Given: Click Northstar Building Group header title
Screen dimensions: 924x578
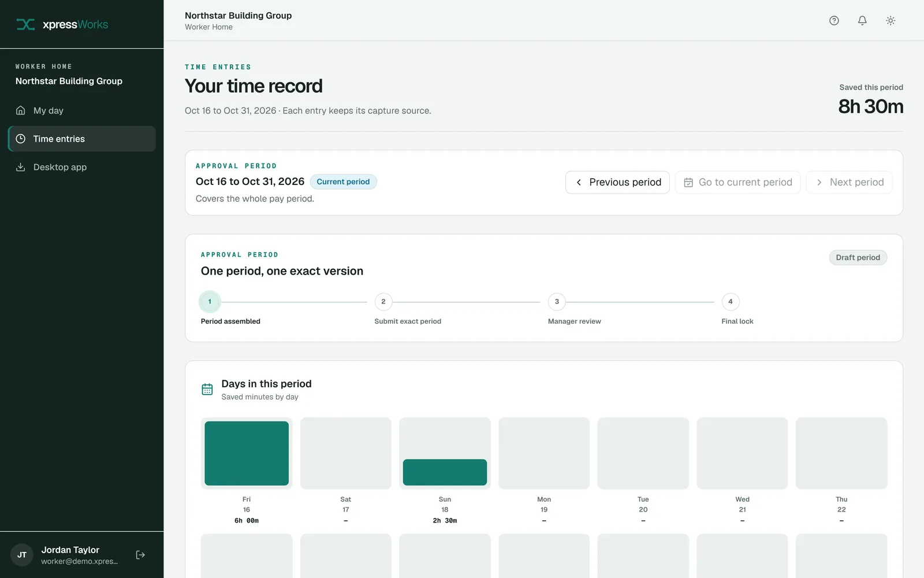Looking at the screenshot, I should (238, 16).
